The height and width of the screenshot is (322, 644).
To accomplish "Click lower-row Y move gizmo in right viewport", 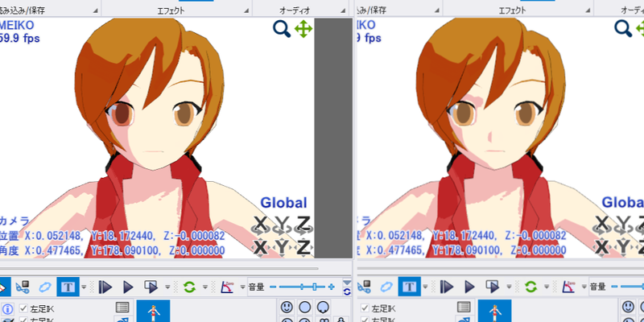I will pos(623,248).
